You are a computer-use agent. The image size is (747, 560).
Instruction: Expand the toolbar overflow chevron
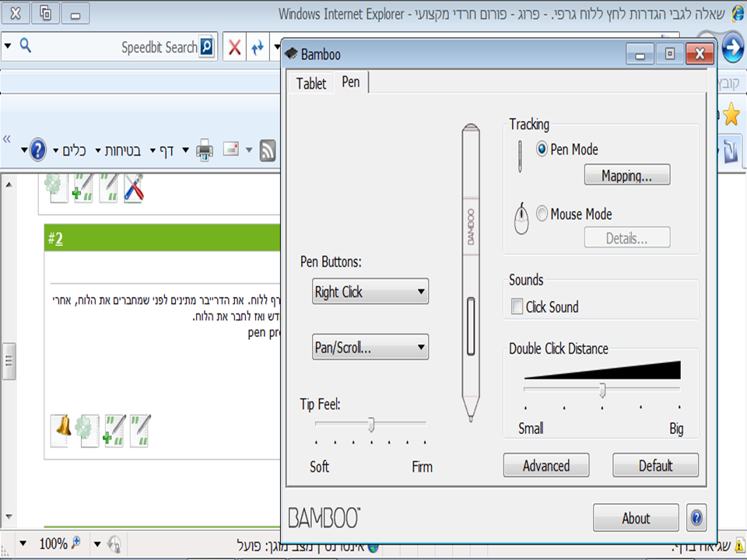7,139
